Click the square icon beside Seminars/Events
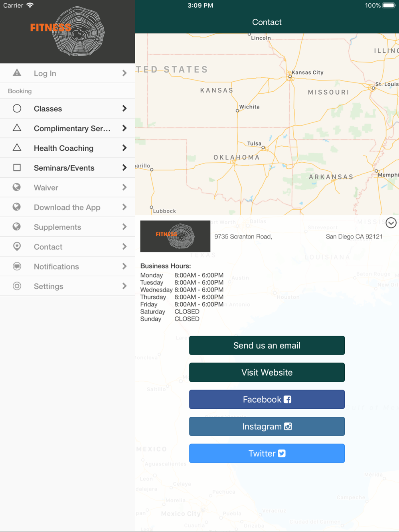The width and height of the screenshot is (399, 532). [17, 167]
